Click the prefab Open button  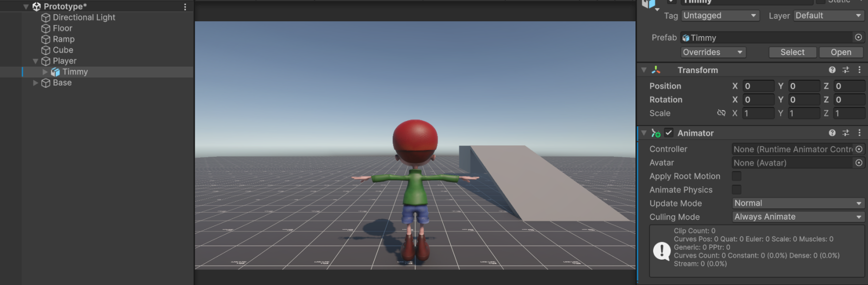click(841, 52)
